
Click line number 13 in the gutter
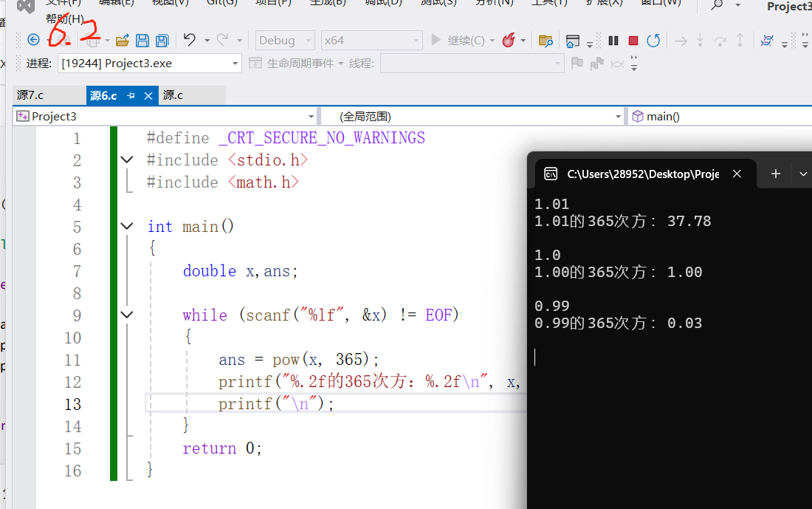click(x=72, y=404)
